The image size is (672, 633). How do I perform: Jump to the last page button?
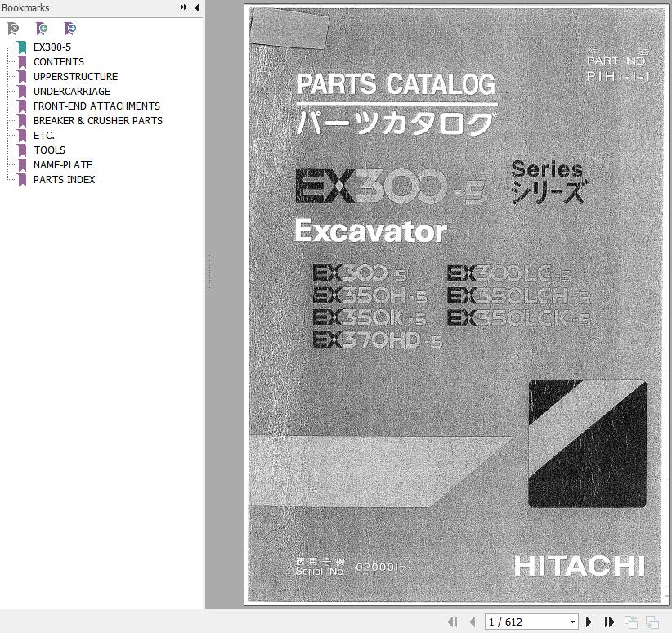pyautogui.click(x=609, y=622)
